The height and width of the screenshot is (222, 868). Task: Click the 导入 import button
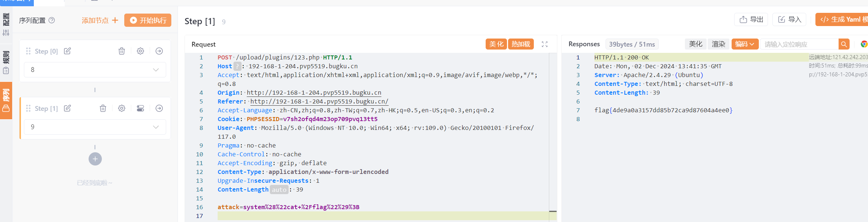pyautogui.click(x=789, y=19)
